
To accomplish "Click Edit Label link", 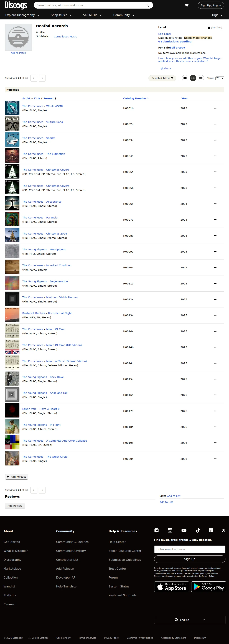I will [x=164, y=34].
